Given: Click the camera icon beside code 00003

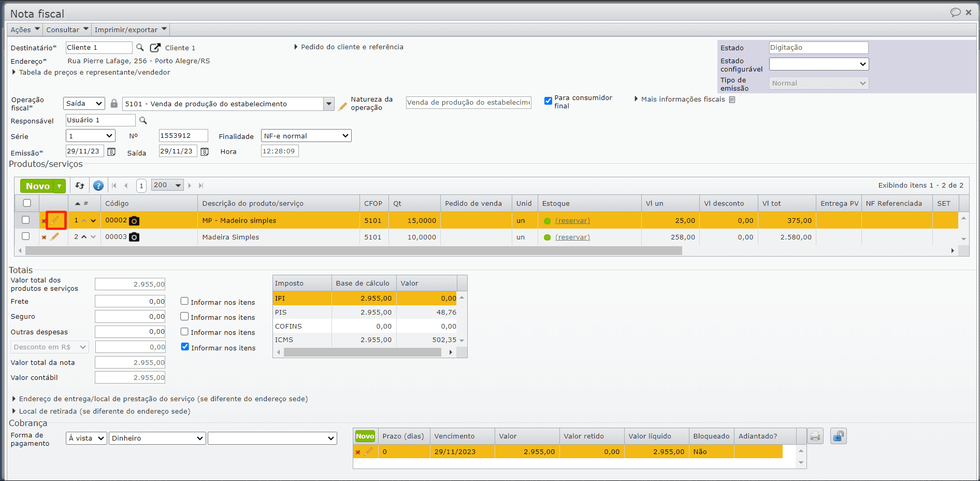Looking at the screenshot, I should [x=134, y=237].
